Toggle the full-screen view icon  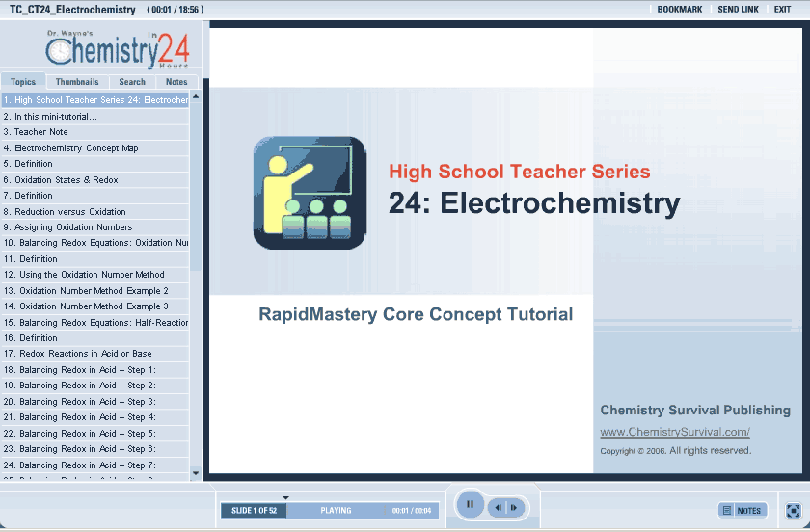(793, 510)
